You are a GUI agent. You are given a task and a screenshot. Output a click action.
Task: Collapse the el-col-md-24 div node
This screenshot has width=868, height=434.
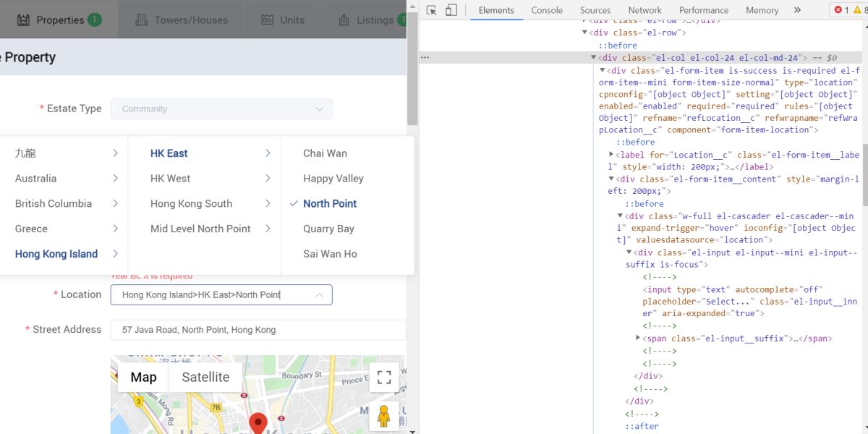(594, 58)
